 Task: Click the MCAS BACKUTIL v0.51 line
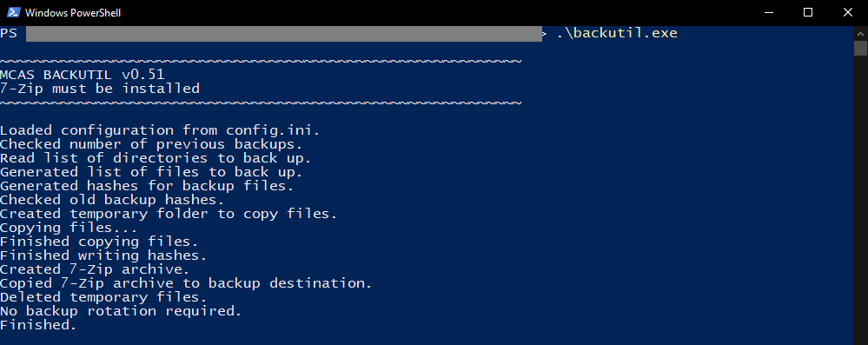(x=82, y=75)
